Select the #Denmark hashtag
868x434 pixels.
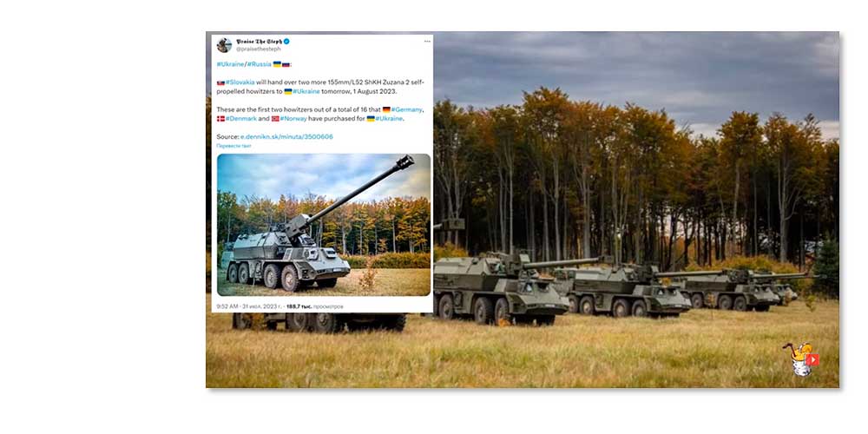pyautogui.click(x=240, y=118)
